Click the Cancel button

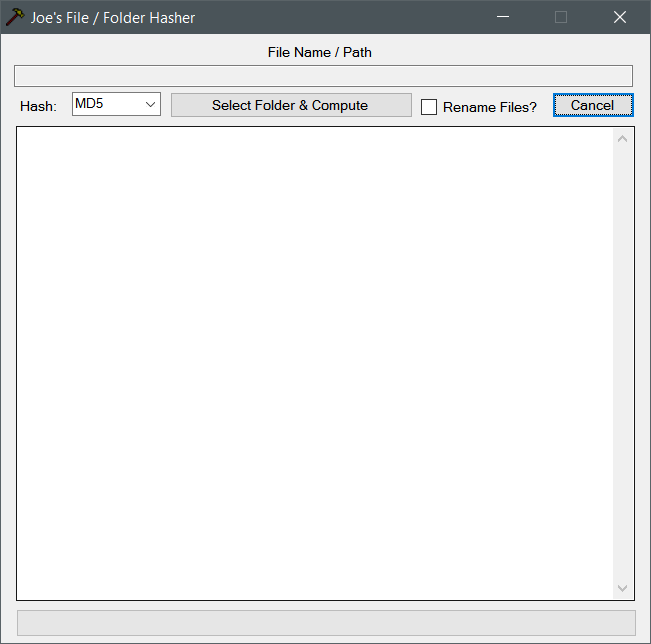click(x=593, y=105)
